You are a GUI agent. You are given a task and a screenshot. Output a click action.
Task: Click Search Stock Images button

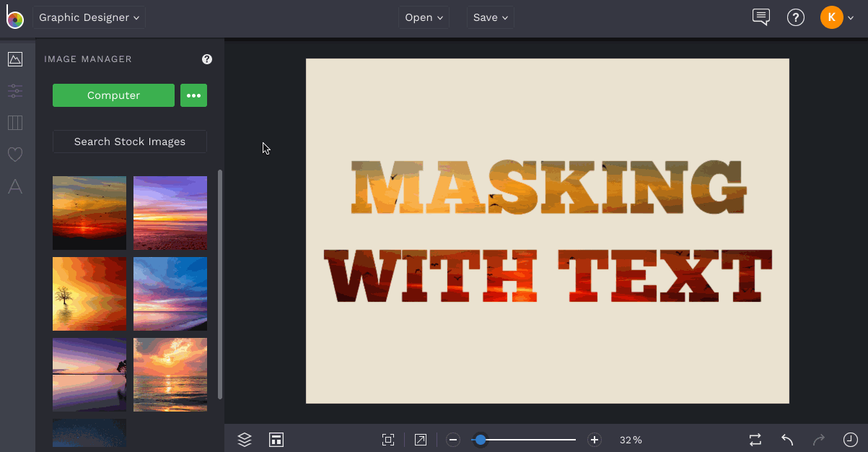point(130,142)
